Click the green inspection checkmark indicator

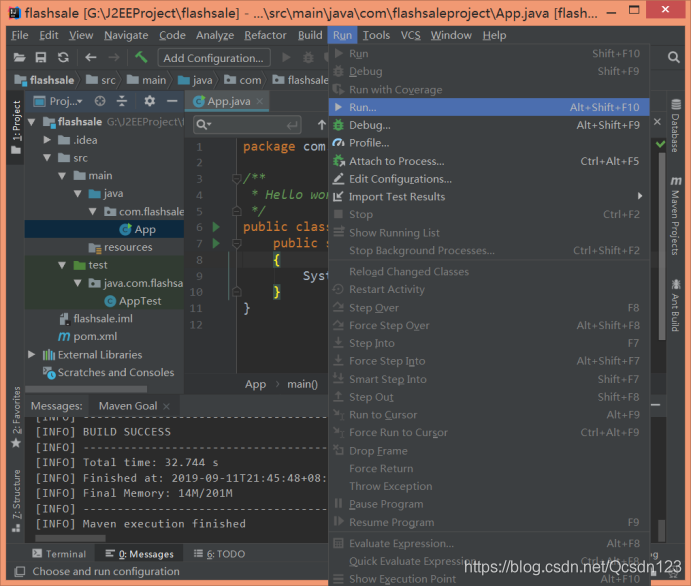tap(660, 144)
